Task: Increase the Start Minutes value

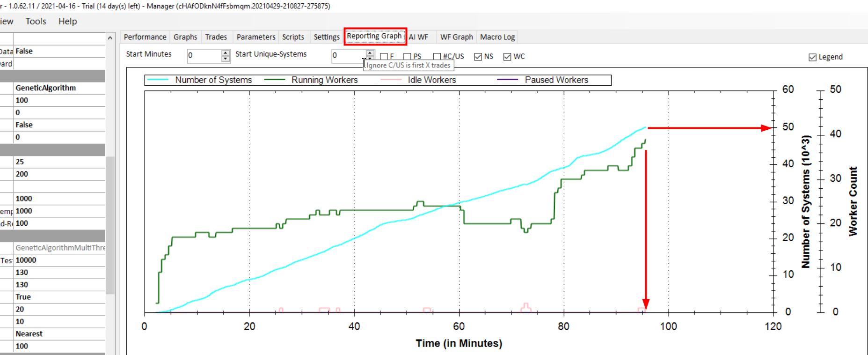Action: point(226,52)
